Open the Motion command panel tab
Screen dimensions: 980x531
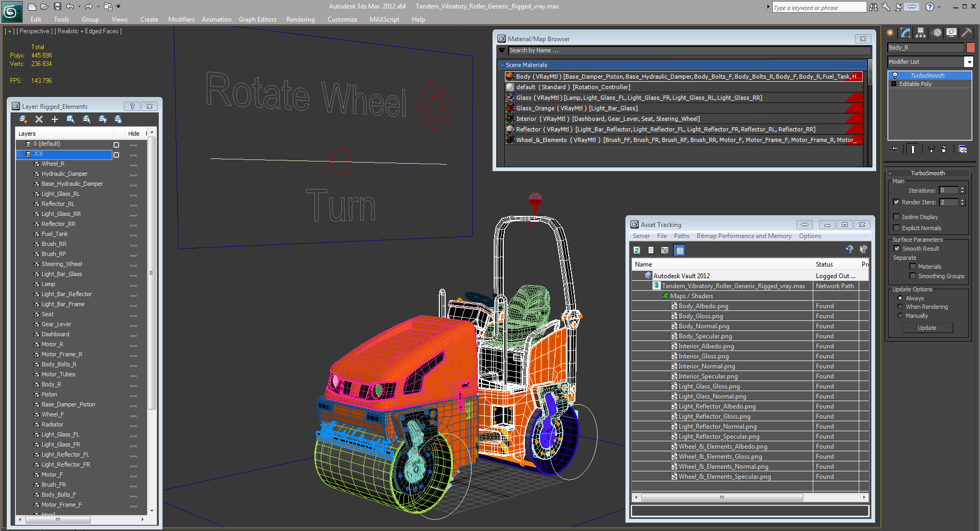click(x=937, y=33)
